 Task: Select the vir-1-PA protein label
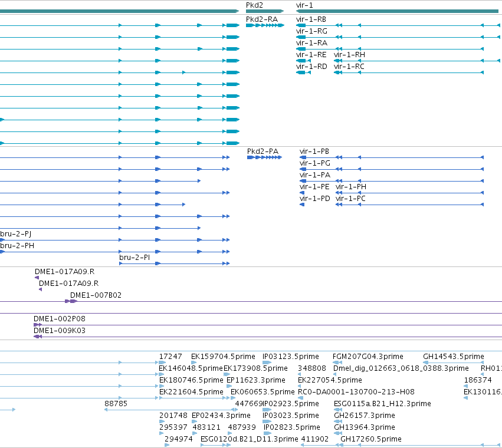315,175
